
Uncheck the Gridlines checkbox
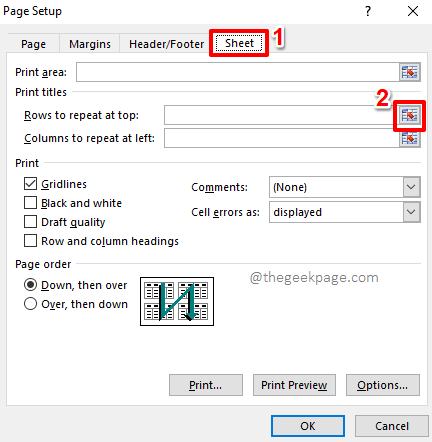pyautogui.click(x=30, y=184)
